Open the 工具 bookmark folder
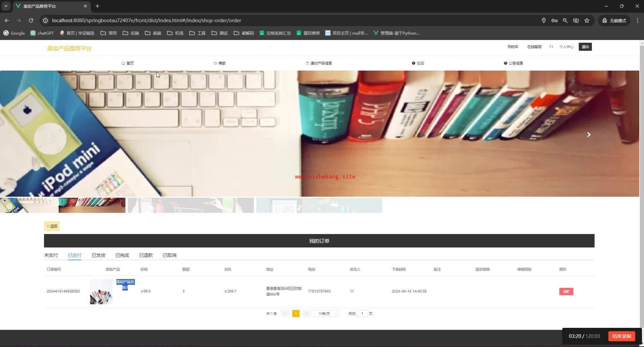 197,33
